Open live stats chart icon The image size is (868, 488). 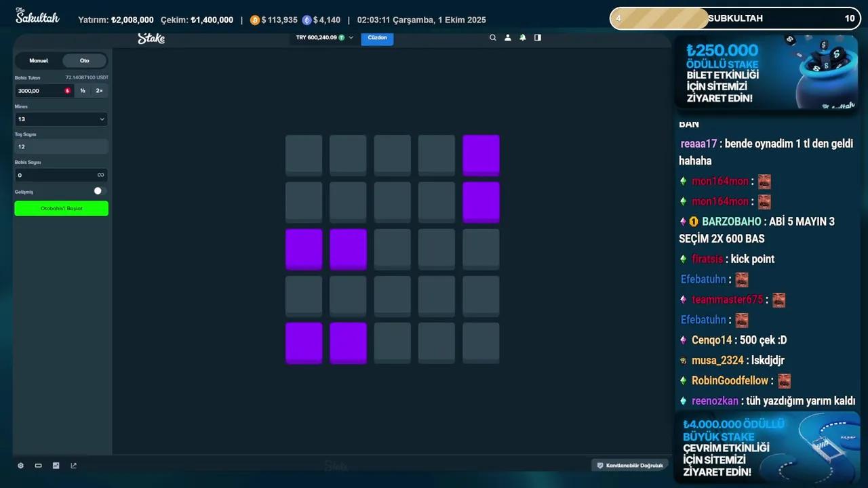pyautogui.click(x=56, y=466)
